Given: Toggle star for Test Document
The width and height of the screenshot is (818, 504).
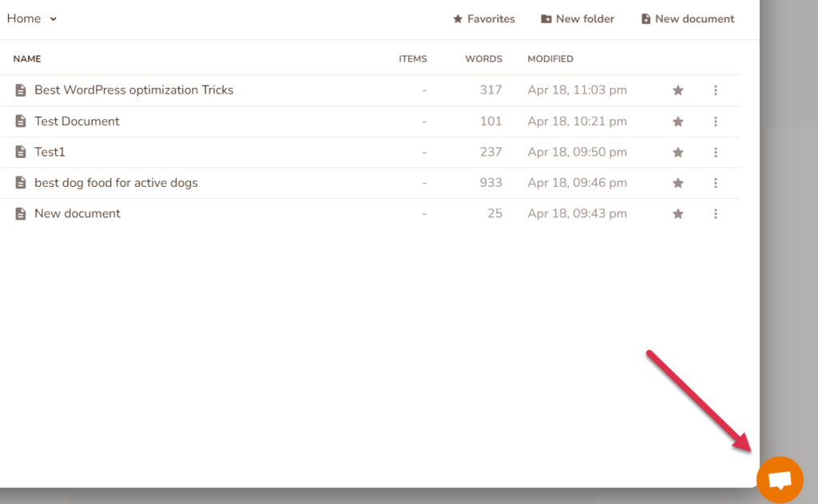Looking at the screenshot, I should (x=678, y=121).
